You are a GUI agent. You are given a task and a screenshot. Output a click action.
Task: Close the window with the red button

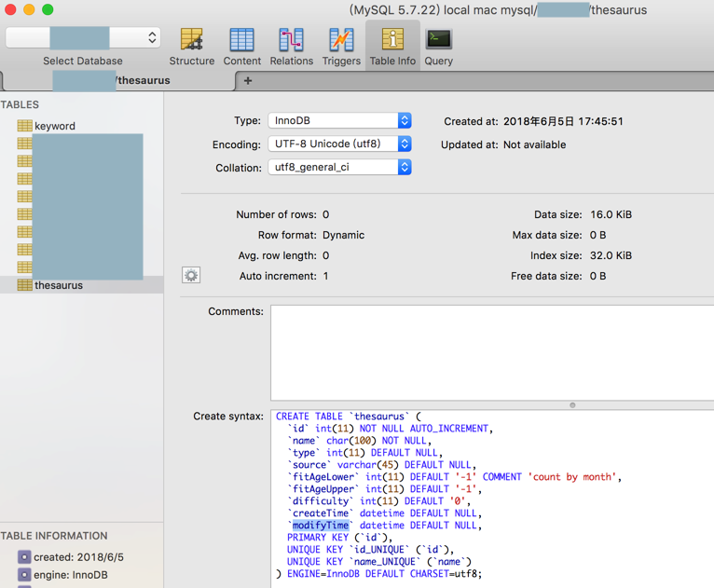pos(10,9)
